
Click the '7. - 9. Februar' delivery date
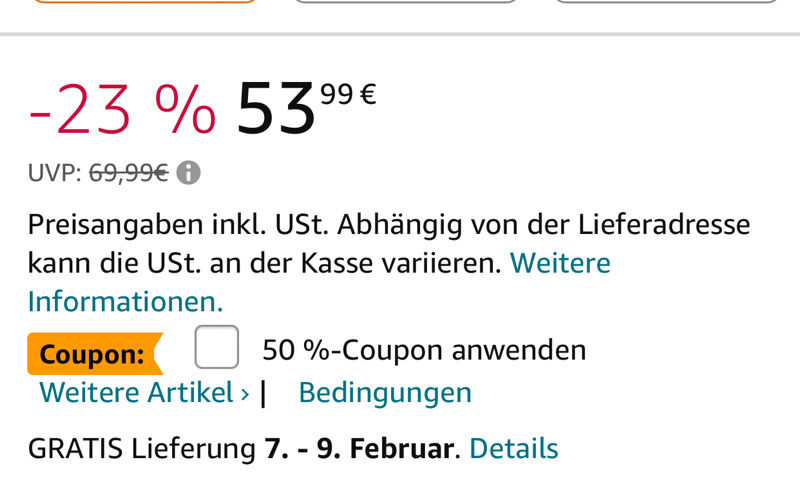click(359, 449)
